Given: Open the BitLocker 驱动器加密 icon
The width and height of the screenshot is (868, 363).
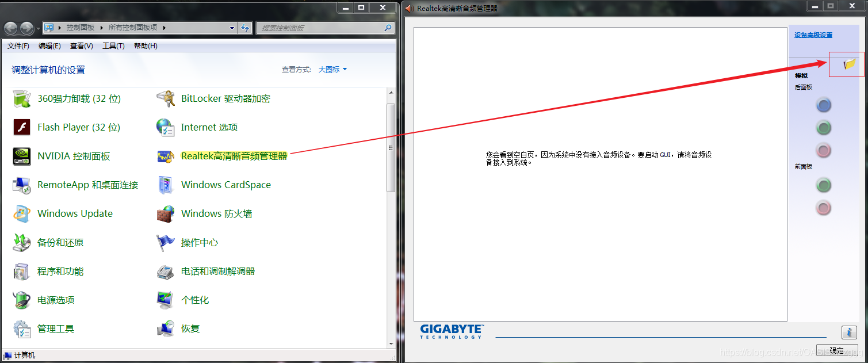Looking at the screenshot, I should pyautogui.click(x=166, y=98).
